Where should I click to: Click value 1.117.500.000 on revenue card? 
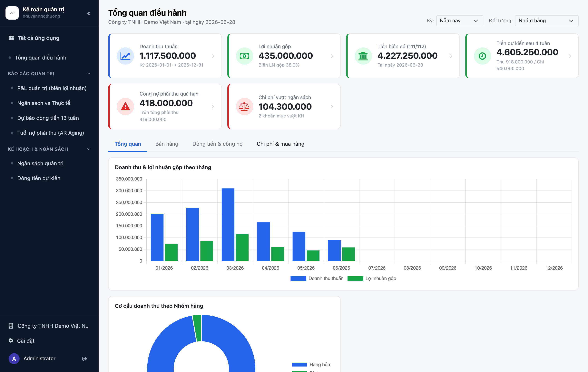168,56
